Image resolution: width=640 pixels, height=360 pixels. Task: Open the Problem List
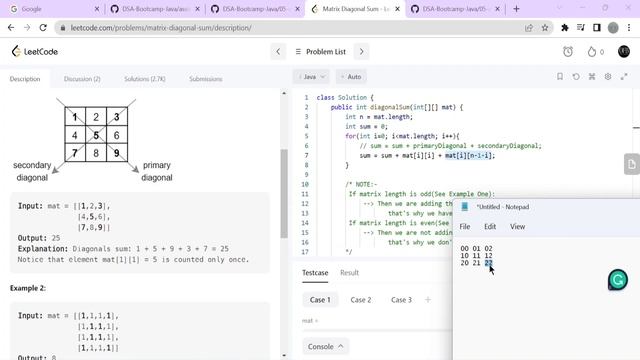(320, 52)
